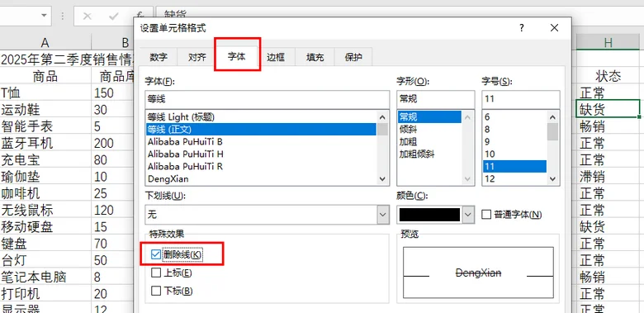
Task: Select column H header
Action: click(x=608, y=42)
